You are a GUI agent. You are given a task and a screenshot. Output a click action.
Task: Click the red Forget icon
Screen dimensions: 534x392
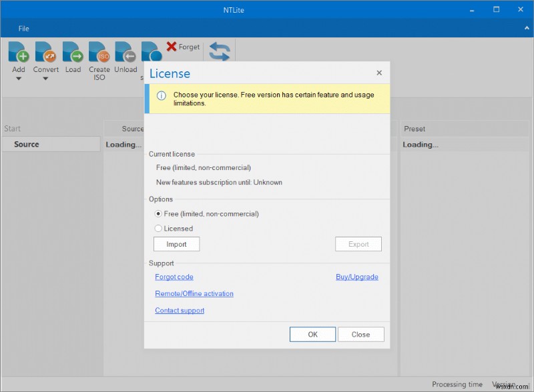click(170, 47)
